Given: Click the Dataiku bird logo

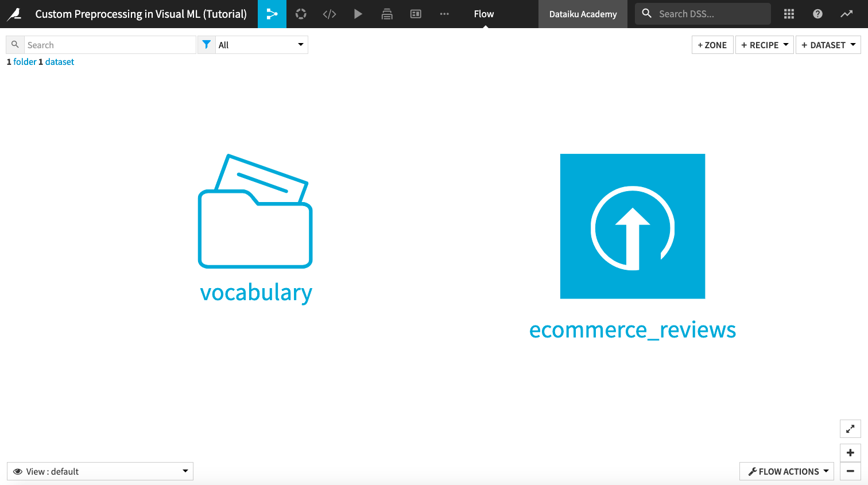Looking at the screenshot, I should 14,14.
